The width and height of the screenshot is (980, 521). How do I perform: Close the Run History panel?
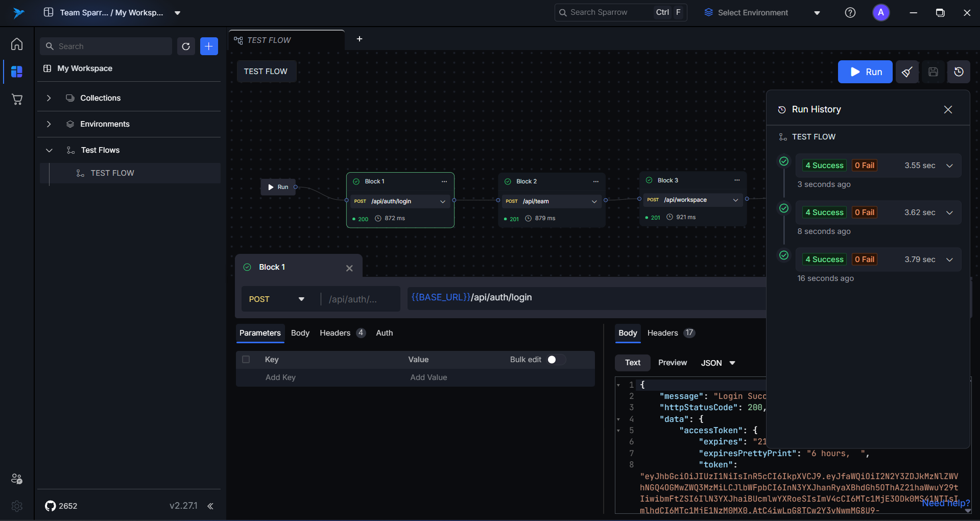click(x=948, y=109)
